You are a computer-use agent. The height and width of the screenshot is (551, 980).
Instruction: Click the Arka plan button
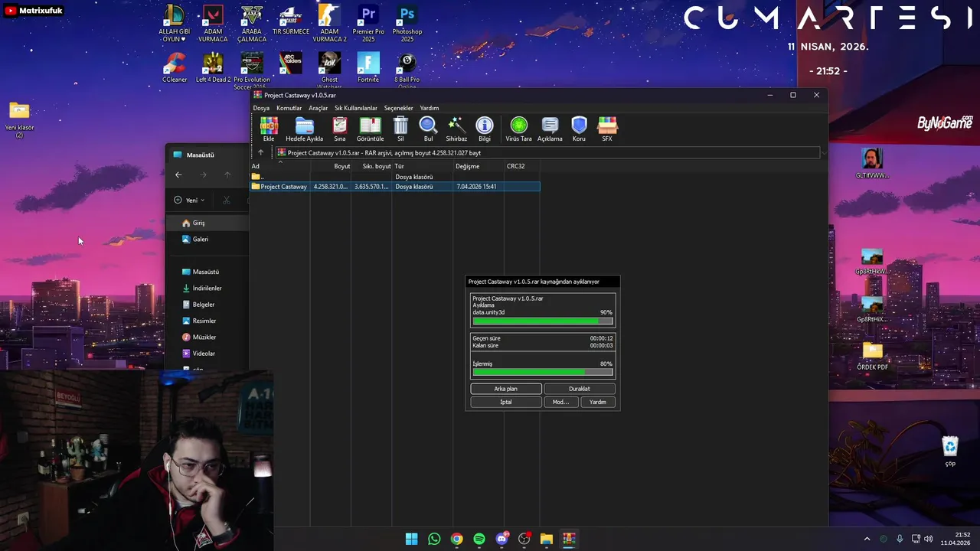tap(506, 389)
